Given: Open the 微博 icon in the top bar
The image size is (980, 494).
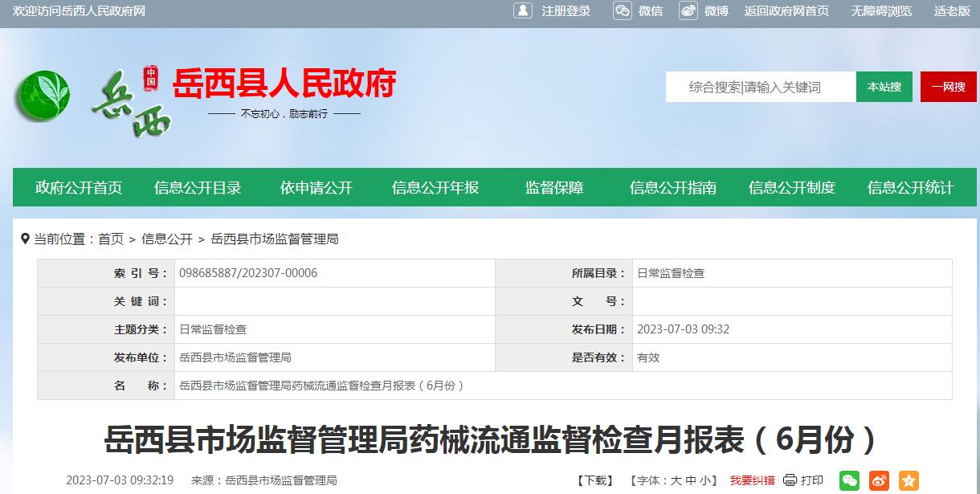Looking at the screenshot, I should point(688,11).
